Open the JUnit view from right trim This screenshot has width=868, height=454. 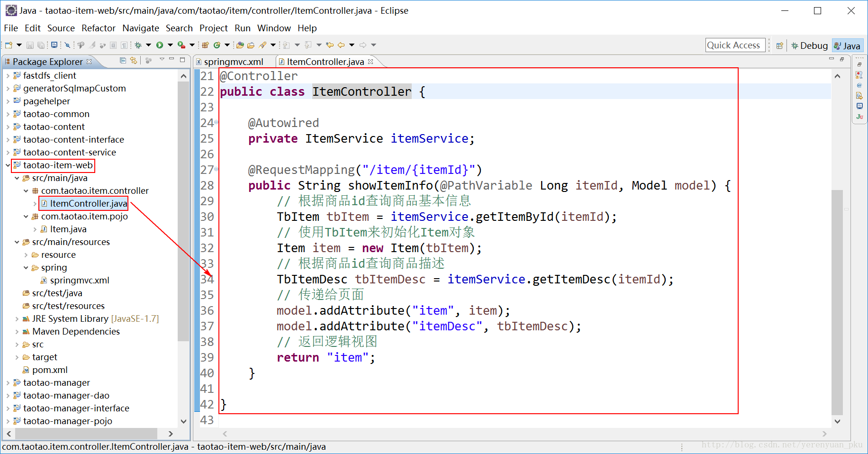pyautogui.click(x=859, y=117)
